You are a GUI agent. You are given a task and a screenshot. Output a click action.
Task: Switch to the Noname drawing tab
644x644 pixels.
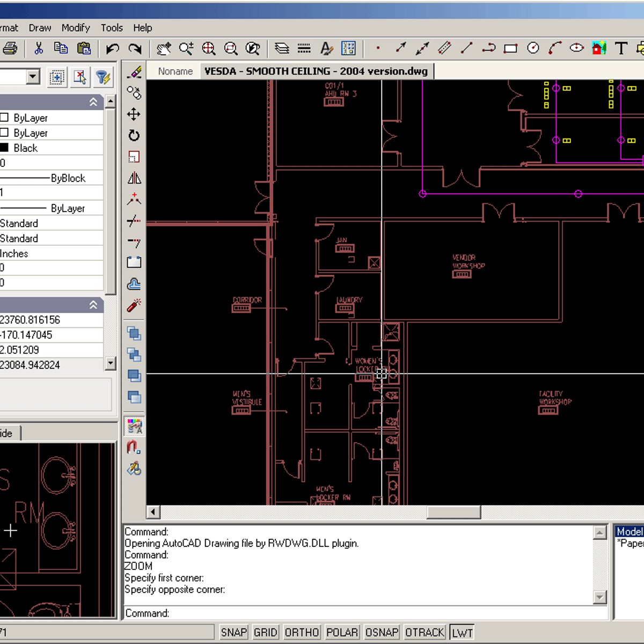(x=175, y=71)
